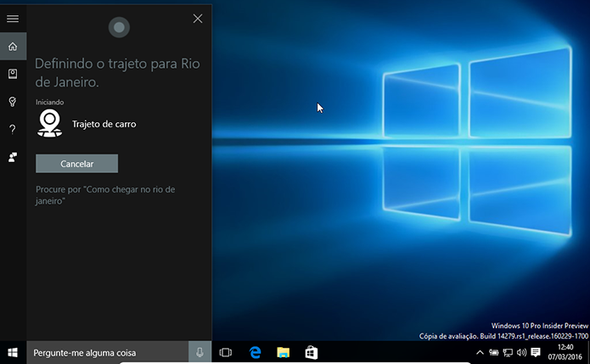Image resolution: width=590 pixels, height=364 pixels.
Task: Click the "Pergunte-me alguma coisa" search box
Action: [x=108, y=353]
